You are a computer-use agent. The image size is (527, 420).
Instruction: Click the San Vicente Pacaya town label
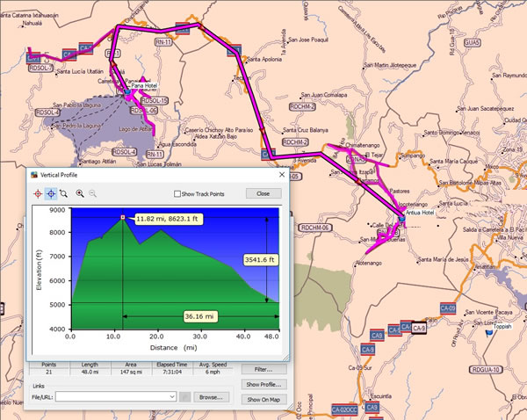tap(488, 312)
